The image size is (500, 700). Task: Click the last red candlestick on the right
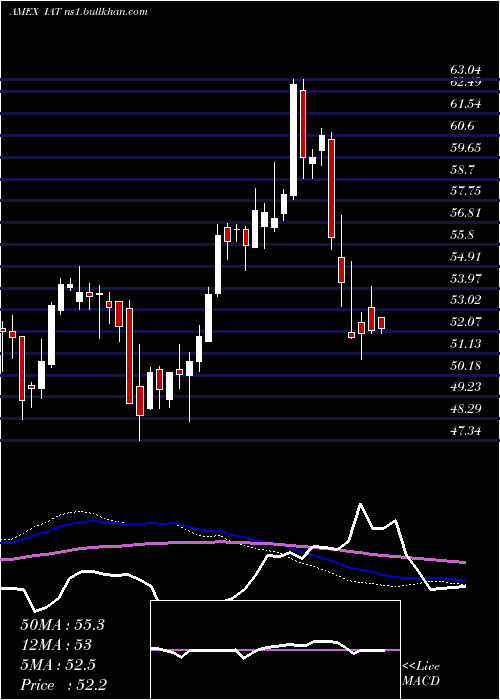[x=381, y=325]
